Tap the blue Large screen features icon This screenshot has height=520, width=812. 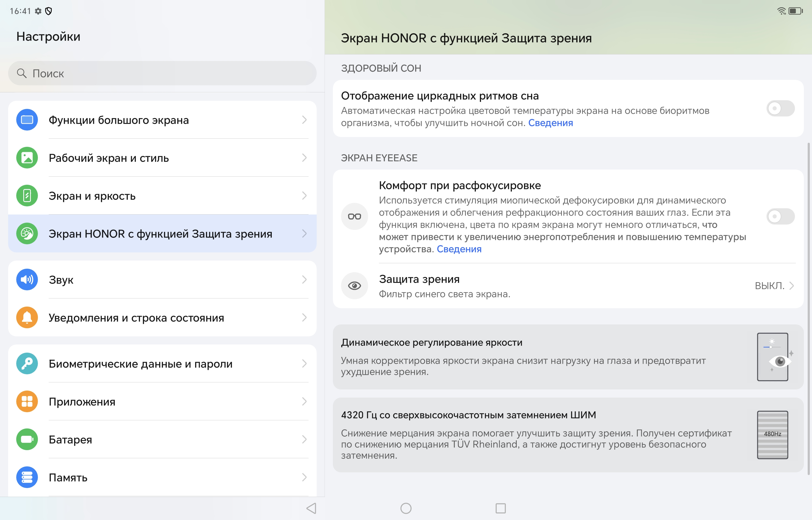pos(27,120)
